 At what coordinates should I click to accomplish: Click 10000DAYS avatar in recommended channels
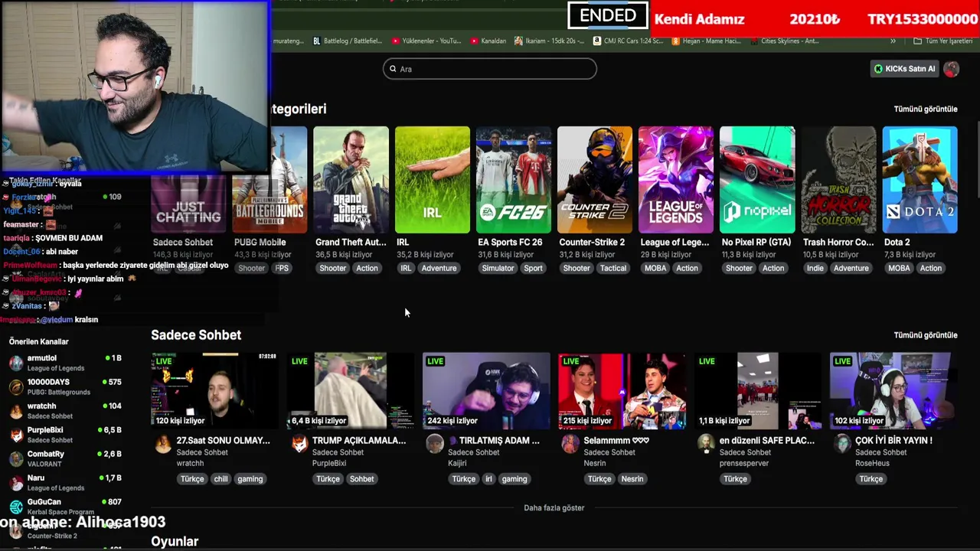[16, 386]
